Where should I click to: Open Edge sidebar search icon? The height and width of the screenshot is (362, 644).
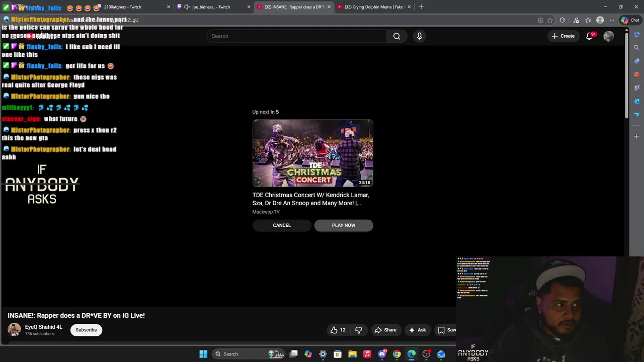click(x=636, y=47)
